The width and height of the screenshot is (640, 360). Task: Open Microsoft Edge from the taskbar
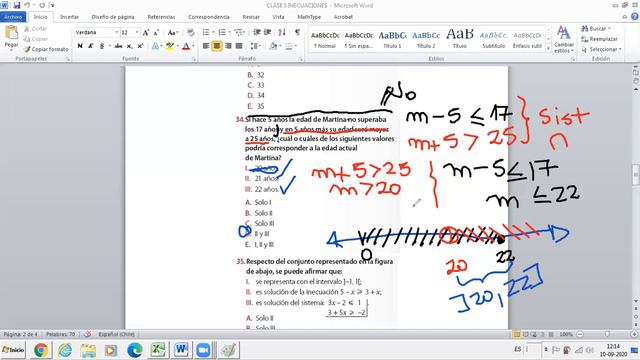click(135, 350)
